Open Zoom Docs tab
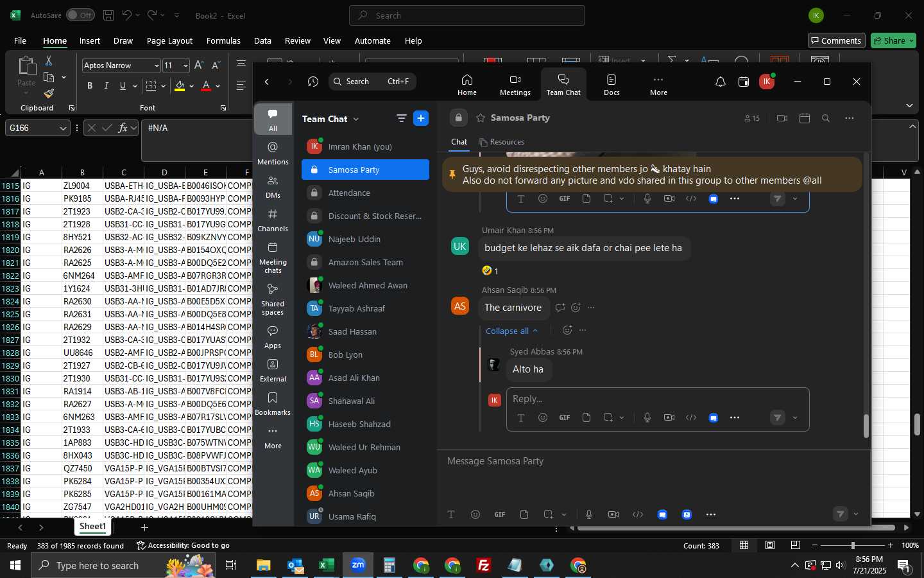The image size is (924, 578). pyautogui.click(x=612, y=84)
